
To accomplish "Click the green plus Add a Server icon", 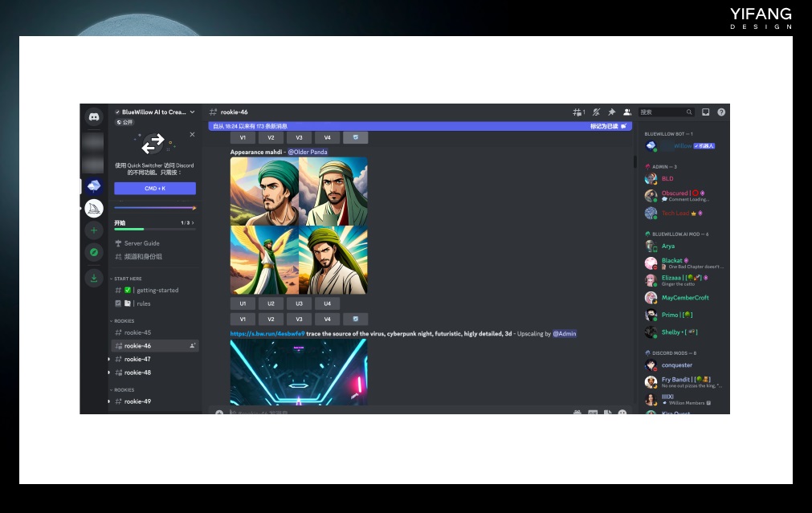I will 94,231.
